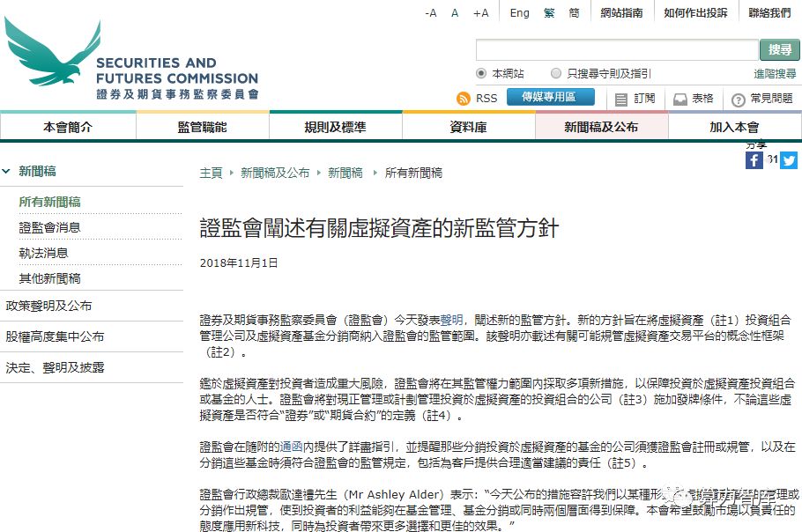Open the 加入本會 menu
802x532 pixels.
734,127
